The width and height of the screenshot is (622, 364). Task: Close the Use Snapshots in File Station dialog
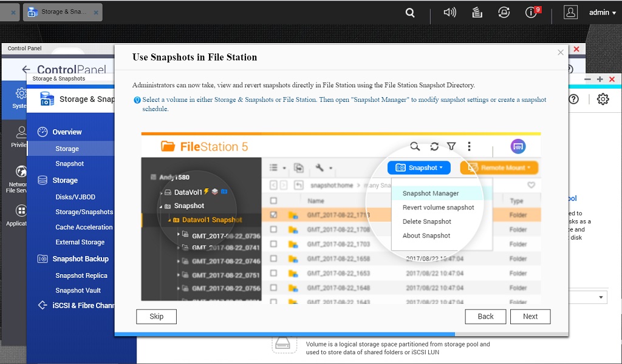561,52
